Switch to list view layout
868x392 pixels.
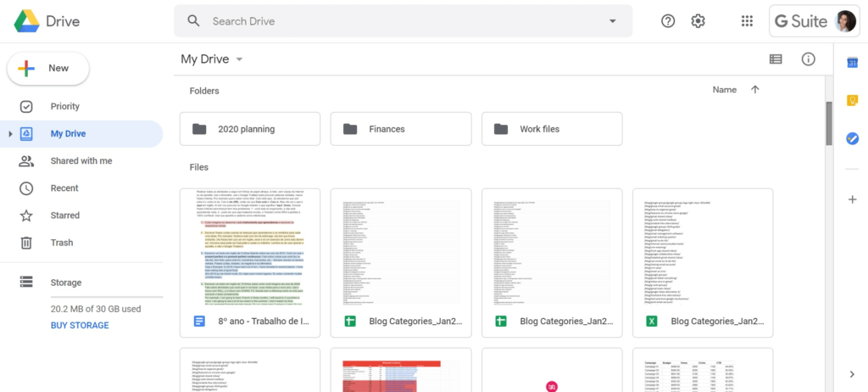[776, 59]
